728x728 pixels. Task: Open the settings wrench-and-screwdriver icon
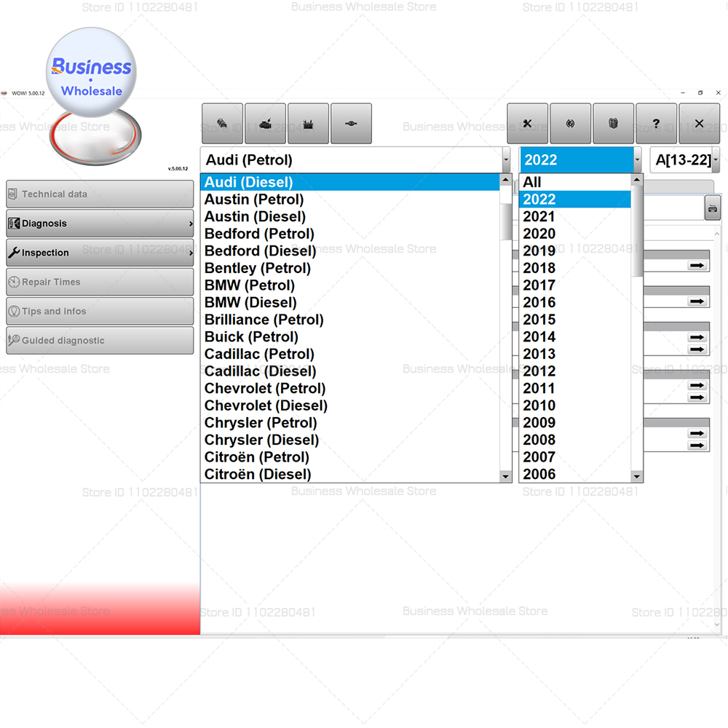coord(527,123)
